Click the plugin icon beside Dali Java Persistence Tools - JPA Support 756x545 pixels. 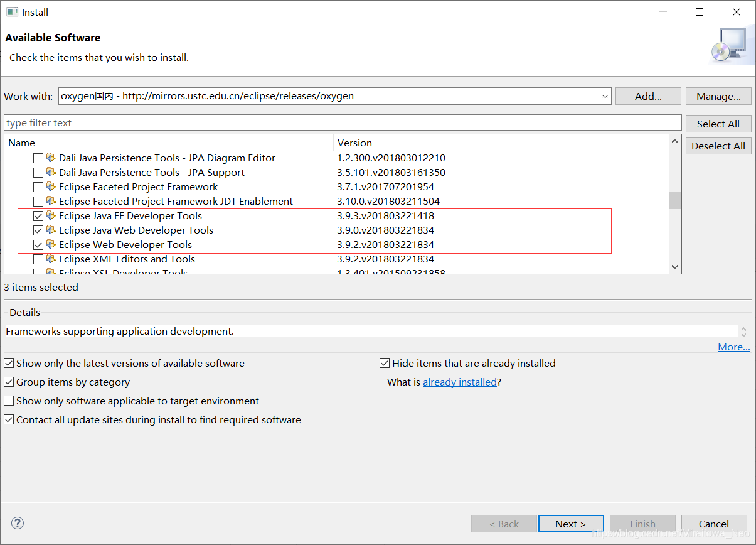tap(51, 172)
